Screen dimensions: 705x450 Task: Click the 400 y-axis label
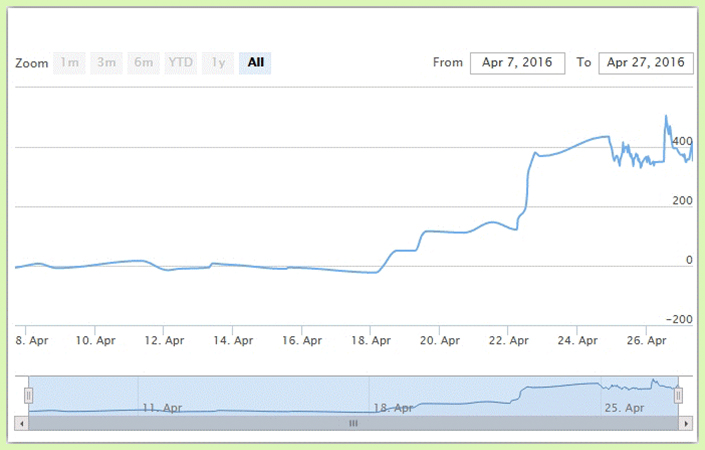tap(681, 142)
